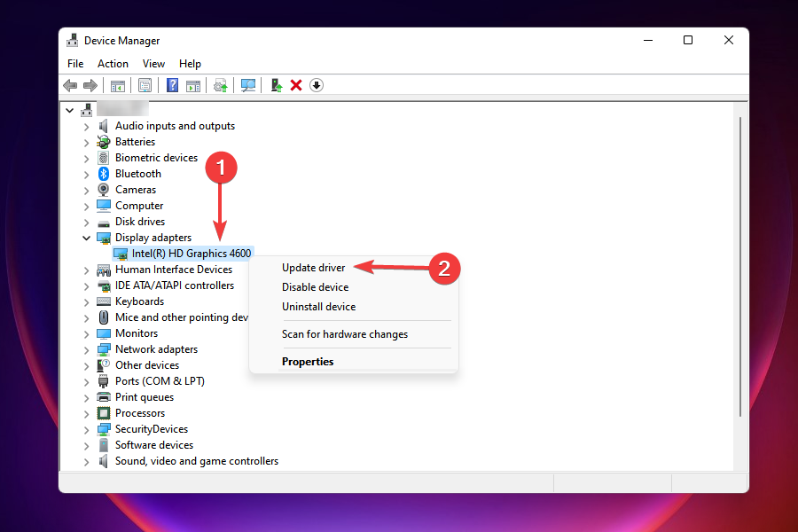Open the Help menu
Screen dimensions: 798x532
190,64
